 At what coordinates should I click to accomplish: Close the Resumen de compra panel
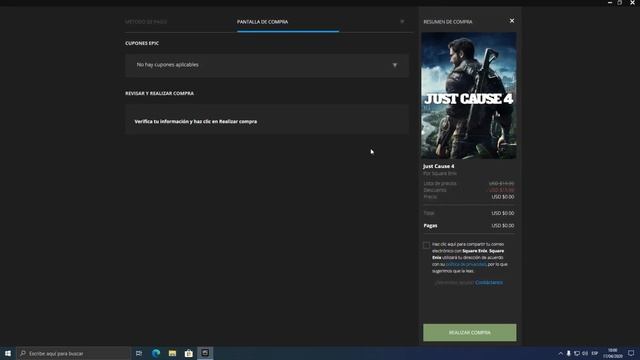(512, 21)
